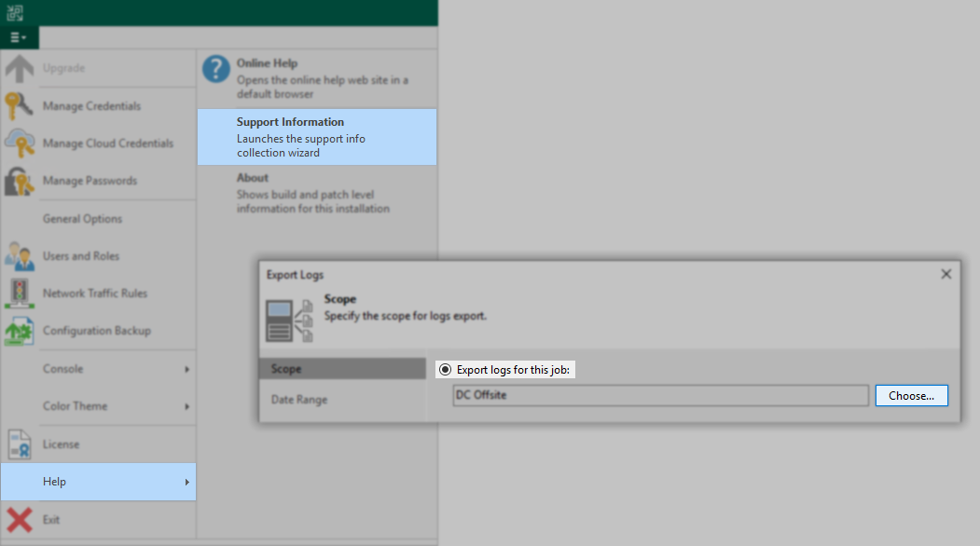Open the main hamburger menu button

point(19,37)
